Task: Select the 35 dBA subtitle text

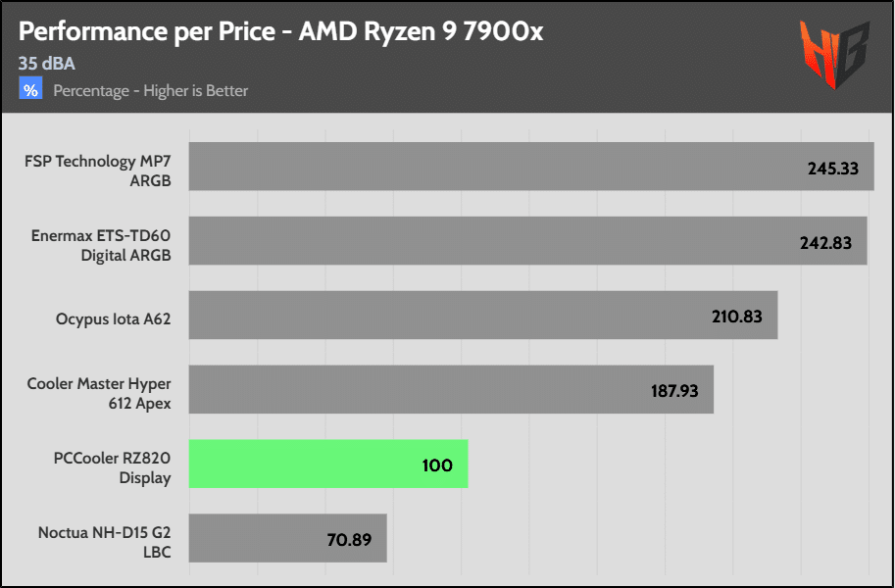Action: (x=47, y=64)
